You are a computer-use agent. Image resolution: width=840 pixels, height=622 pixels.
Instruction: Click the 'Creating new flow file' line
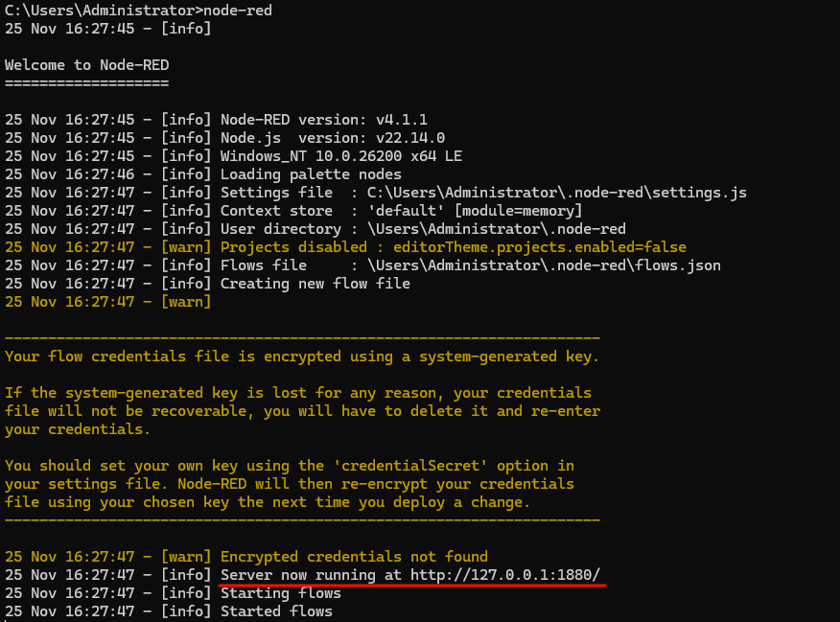[207, 284]
